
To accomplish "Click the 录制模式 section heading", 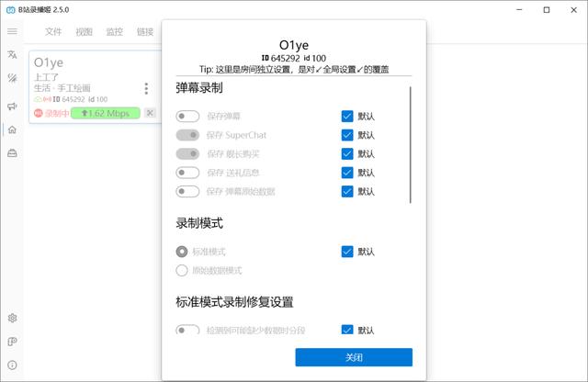I will [199, 223].
